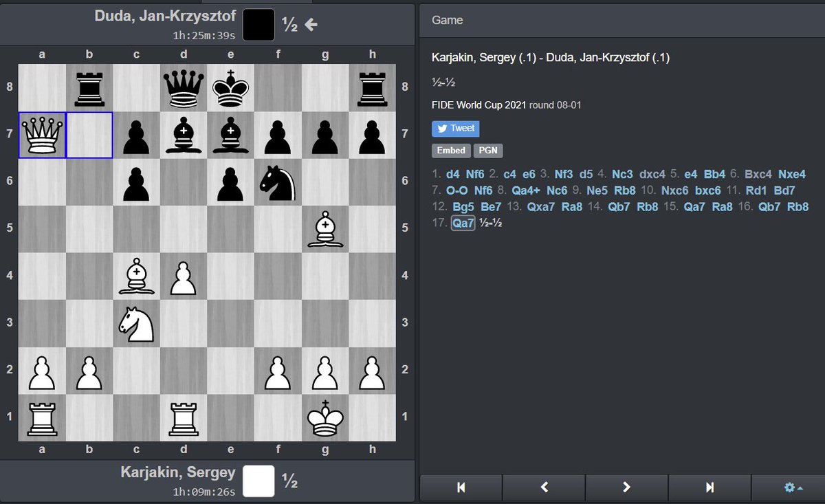The image size is (825, 504).
Task: Show position after Bd7
Action: [x=784, y=190]
